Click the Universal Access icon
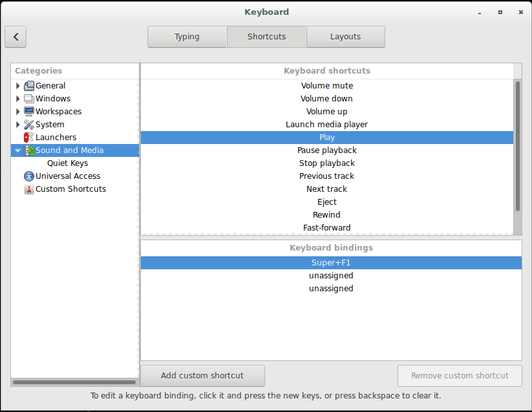The image size is (532, 412). pyautogui.click(x=28, y=176)
